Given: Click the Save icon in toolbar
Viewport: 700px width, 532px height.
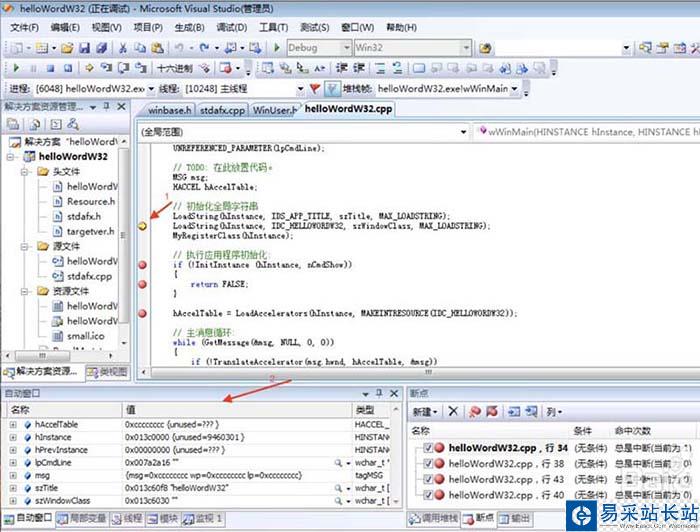Looking at the screenshot, I should click(x=84, y=48).
